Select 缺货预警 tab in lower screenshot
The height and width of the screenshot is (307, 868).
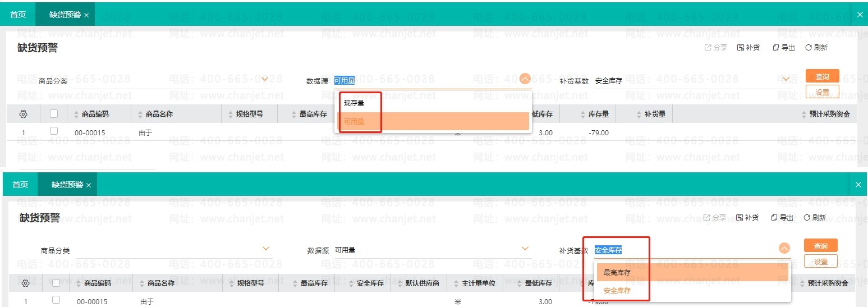pos(67,185)
